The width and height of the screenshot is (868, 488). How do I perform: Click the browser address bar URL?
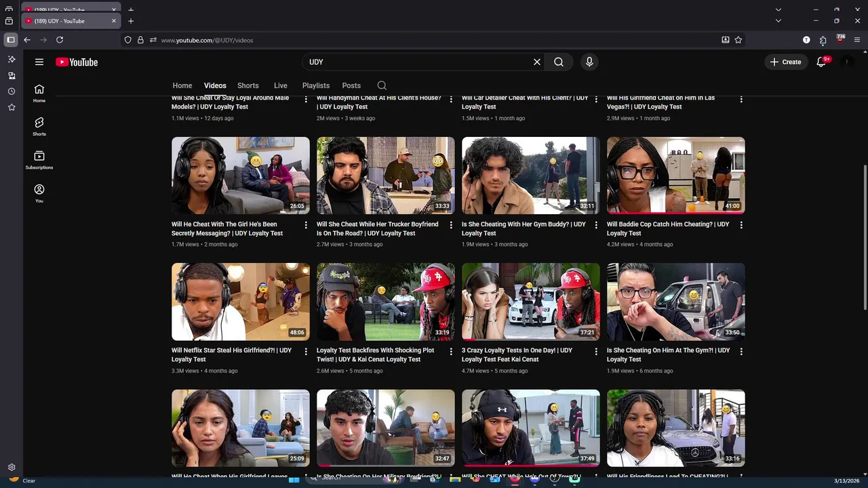[x=207, y=40]
